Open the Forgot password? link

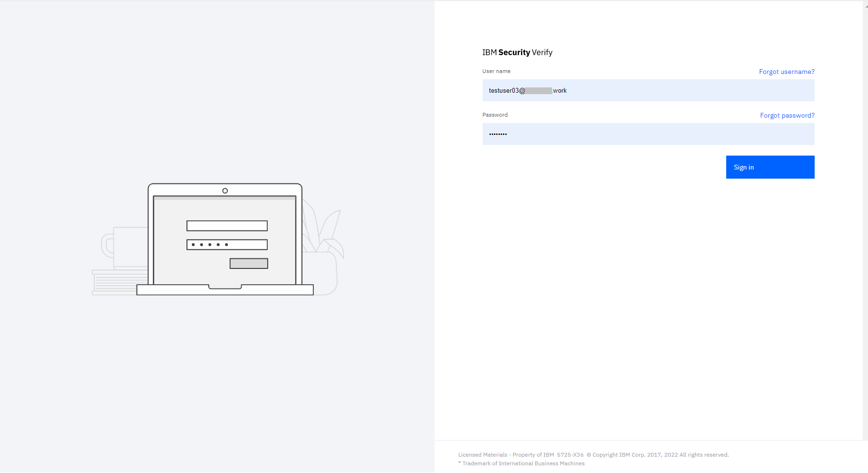(787, 115)
